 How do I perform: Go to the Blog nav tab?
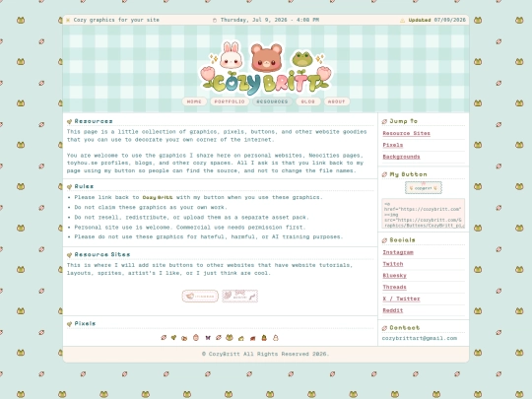pos(307,101)
